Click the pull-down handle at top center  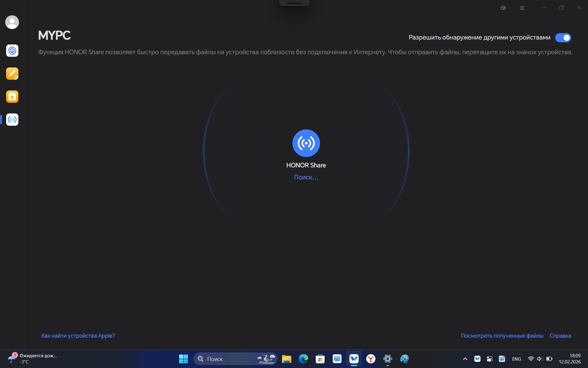click(294, 3)
